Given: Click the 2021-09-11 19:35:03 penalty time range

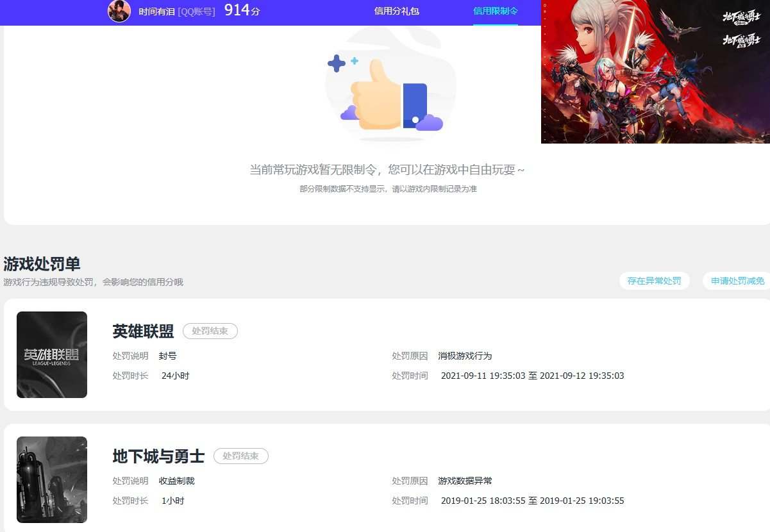Looking at the screenshot, I should pos(533,376).
